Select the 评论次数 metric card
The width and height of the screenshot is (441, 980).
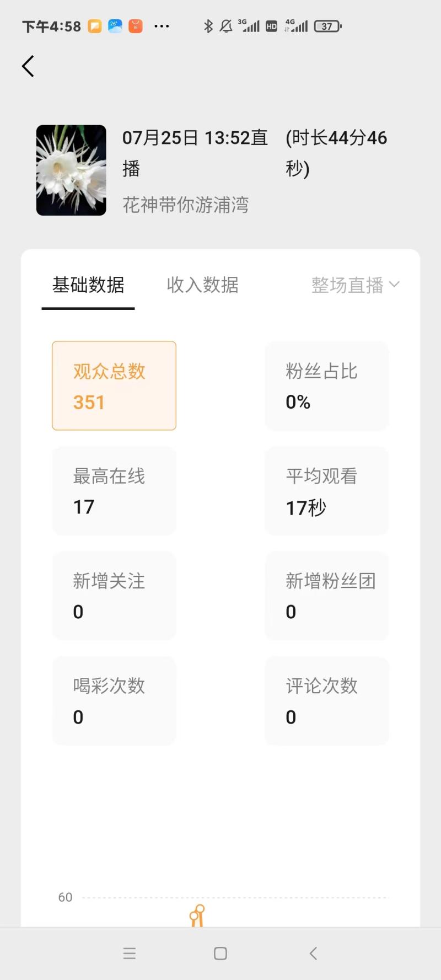tap(327, 700)
